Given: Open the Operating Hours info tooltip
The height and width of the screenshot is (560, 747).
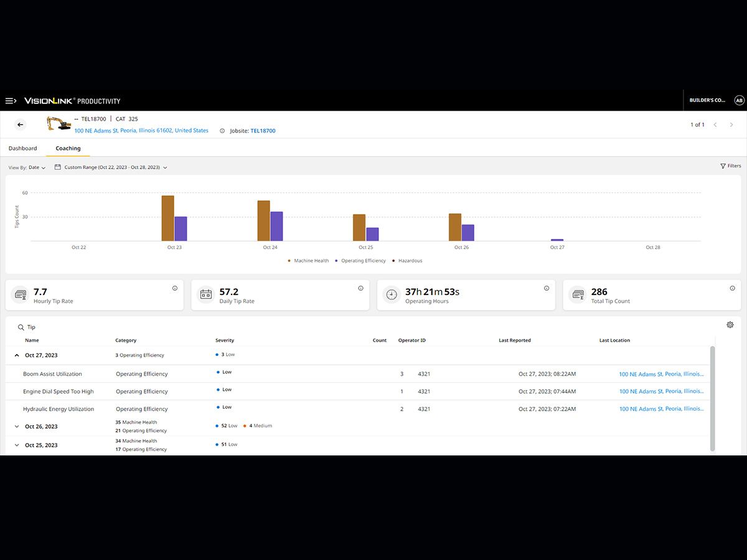Looking at the screenshot, I should pos(546,288).
